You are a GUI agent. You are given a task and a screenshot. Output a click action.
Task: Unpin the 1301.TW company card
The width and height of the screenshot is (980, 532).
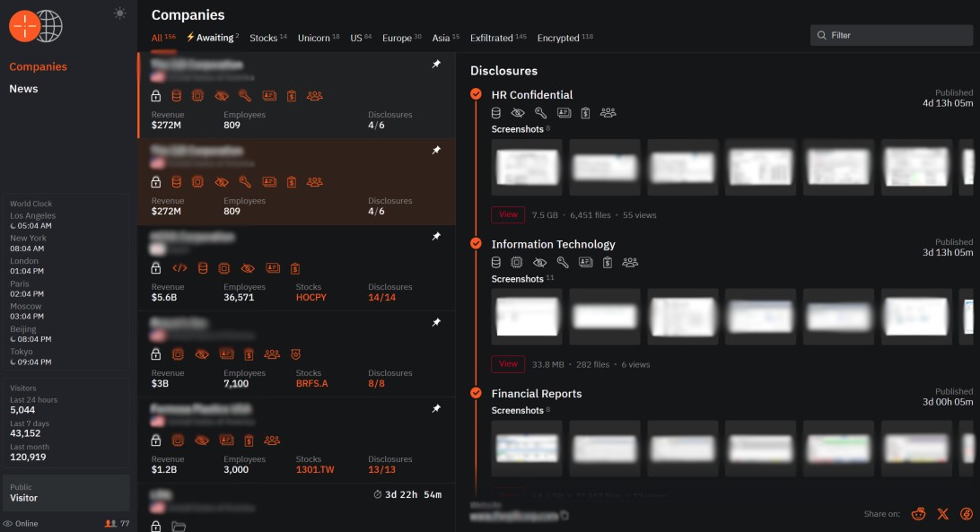tap(436, 409)
